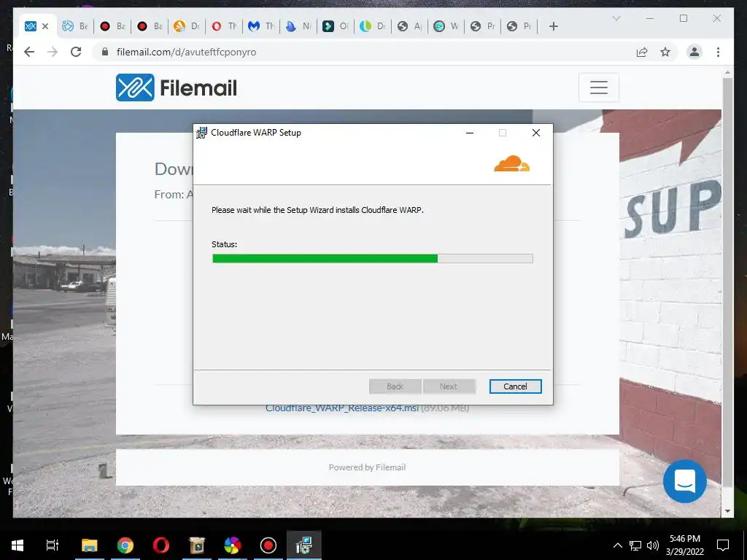Click the page scrollbar down arrow
This screenshot has width=747, height=560.
pyautogui.click(x=727, y=511)
